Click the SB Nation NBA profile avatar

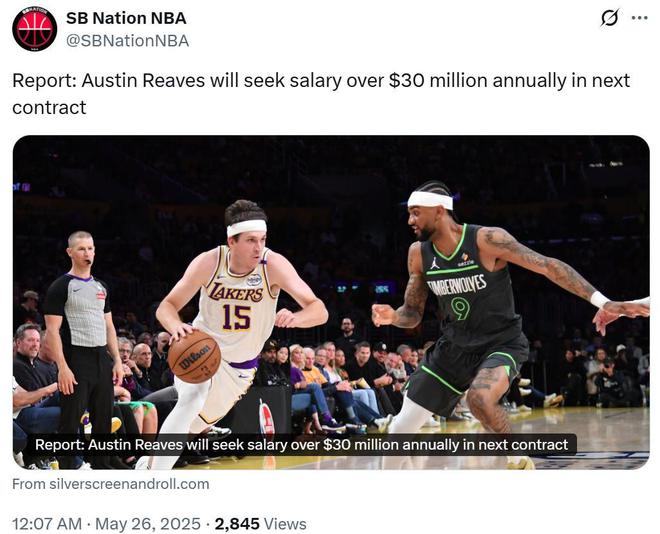(34, 29)
